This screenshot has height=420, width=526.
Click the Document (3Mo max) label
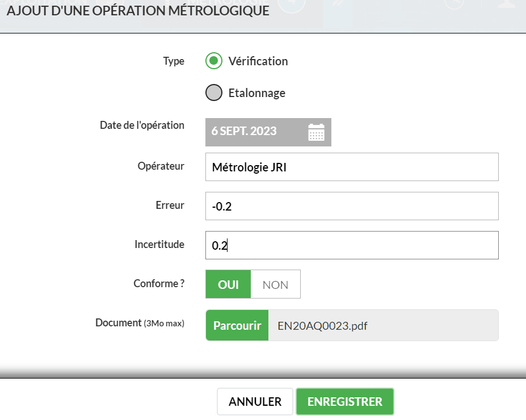[140, 323]
